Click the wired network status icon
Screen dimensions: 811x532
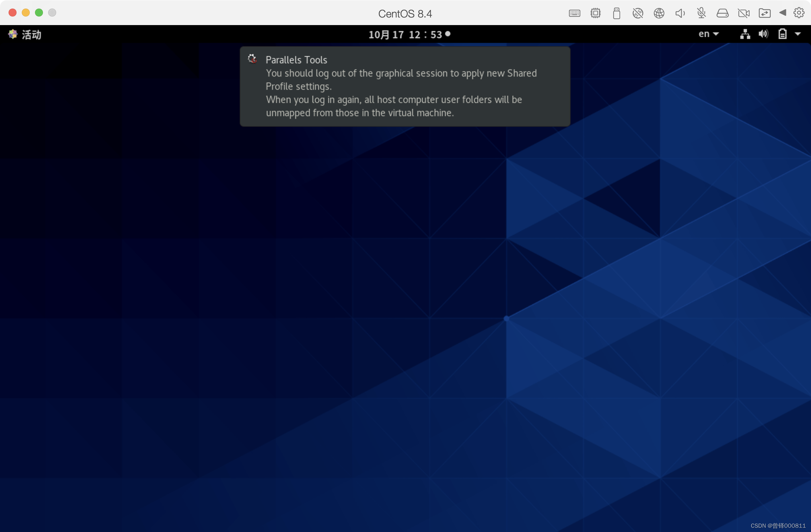[745, 34]
